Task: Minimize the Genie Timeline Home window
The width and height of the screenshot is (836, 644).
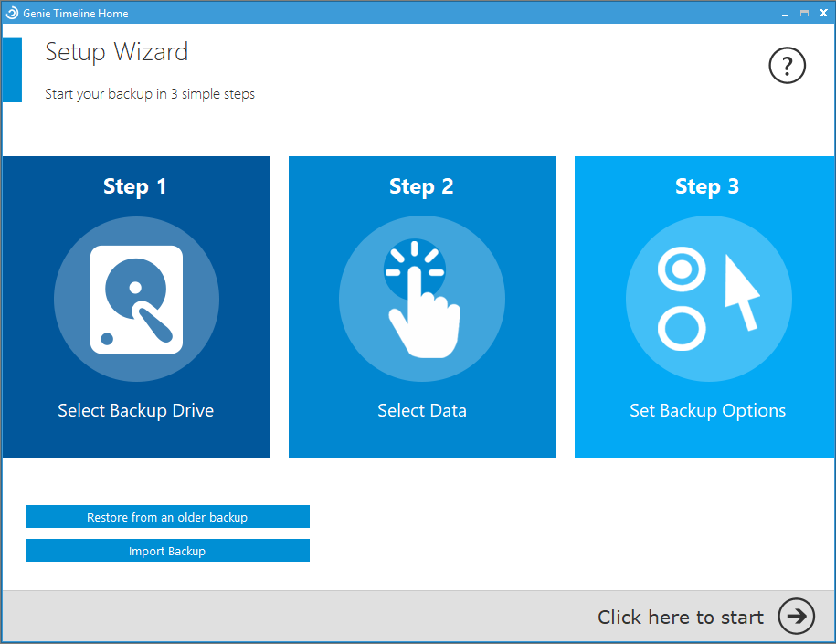Action: click(785, 13)
